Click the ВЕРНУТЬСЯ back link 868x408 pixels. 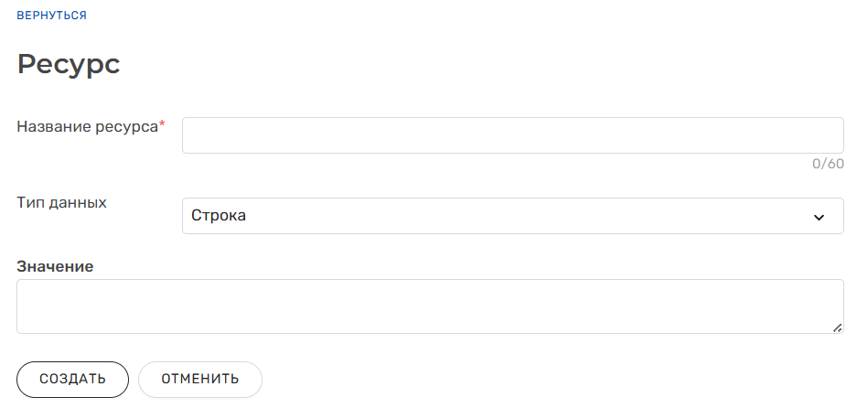(x=51, y=16)
